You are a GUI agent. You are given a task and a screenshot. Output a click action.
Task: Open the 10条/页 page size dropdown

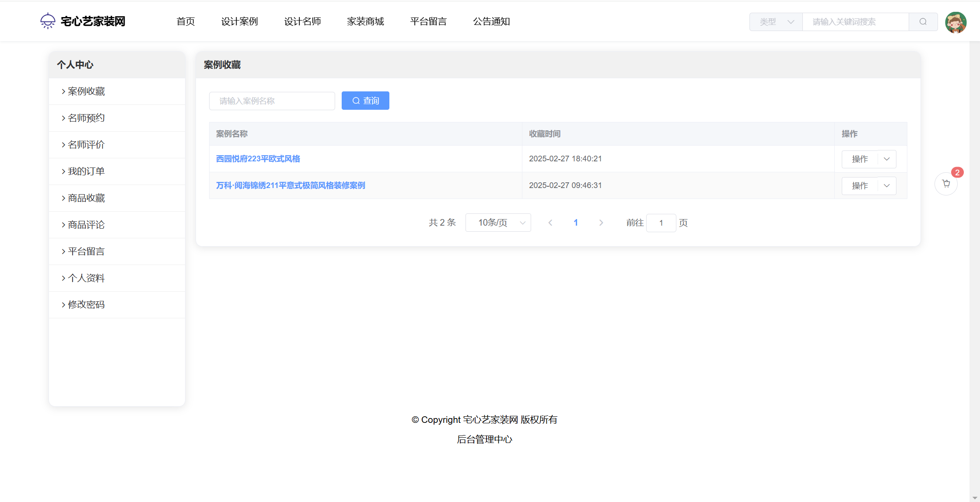(x=498, y=223)
